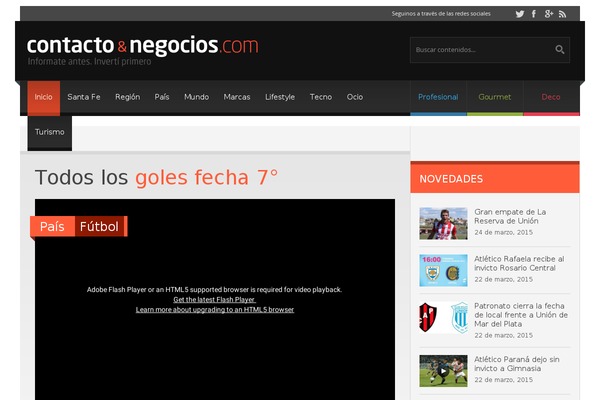Open the Tecno menu item
This screenshot has height=400, width=600.
(x=321, y=97)
